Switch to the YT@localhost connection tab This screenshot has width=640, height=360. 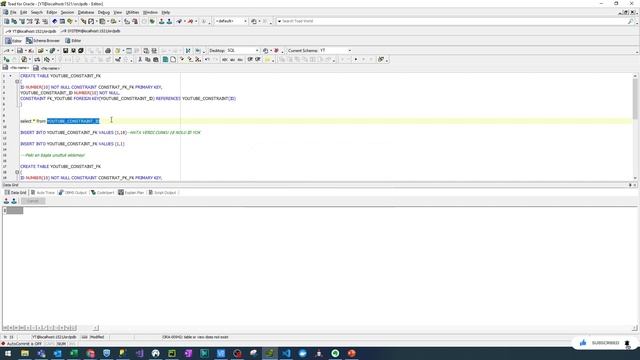31,31
